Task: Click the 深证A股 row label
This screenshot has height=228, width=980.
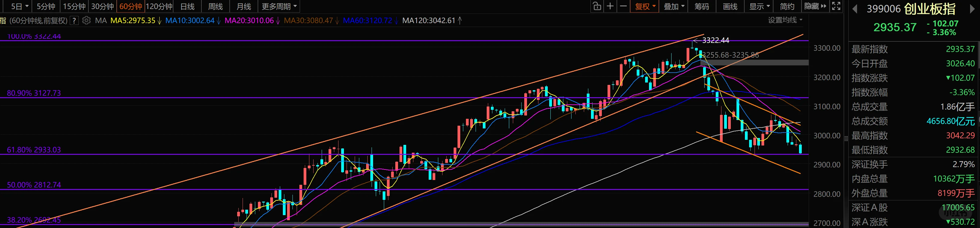Action: click(x=869, y=208)
